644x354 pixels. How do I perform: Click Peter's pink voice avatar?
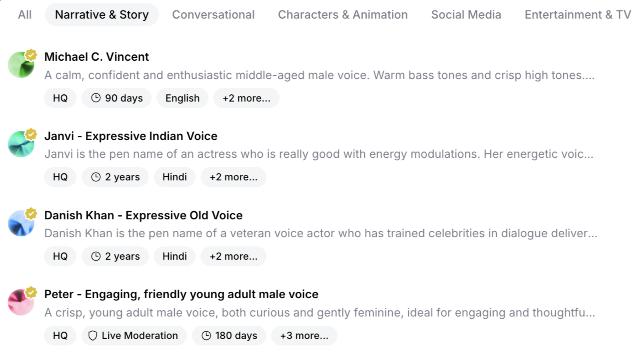(x=20, y=302)
